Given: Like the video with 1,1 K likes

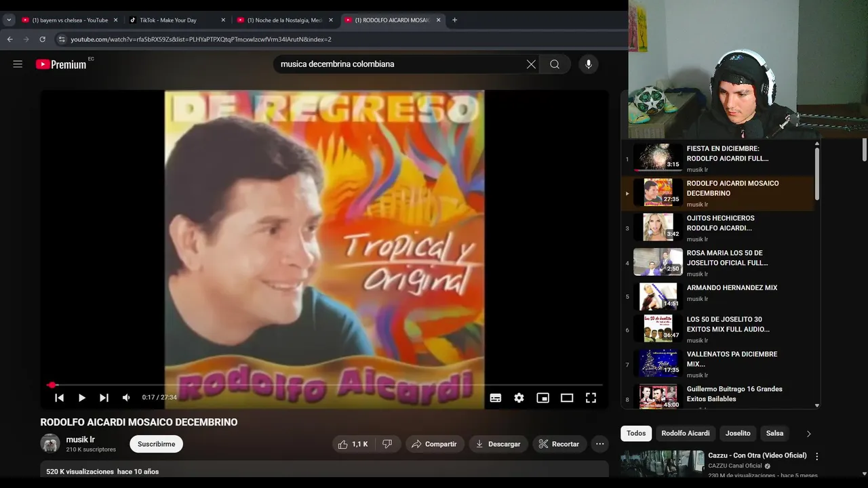Looking at the screenshot, I should pos(353,444).
